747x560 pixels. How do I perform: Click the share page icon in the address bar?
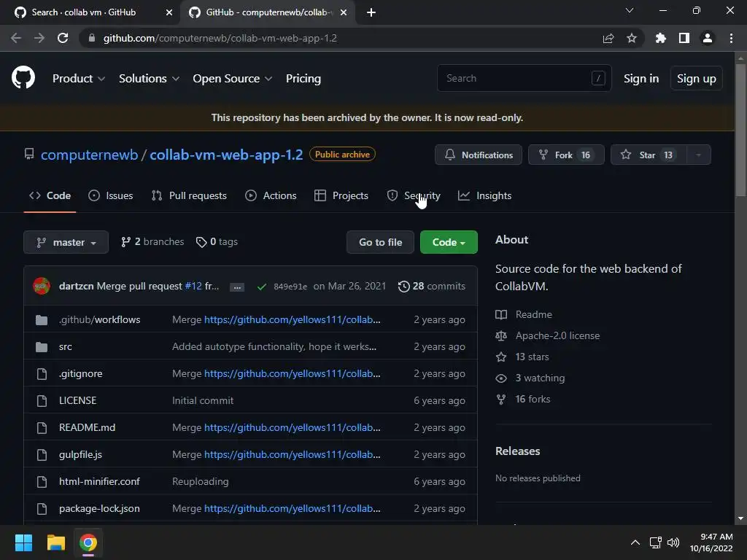[x=608, y=38]
